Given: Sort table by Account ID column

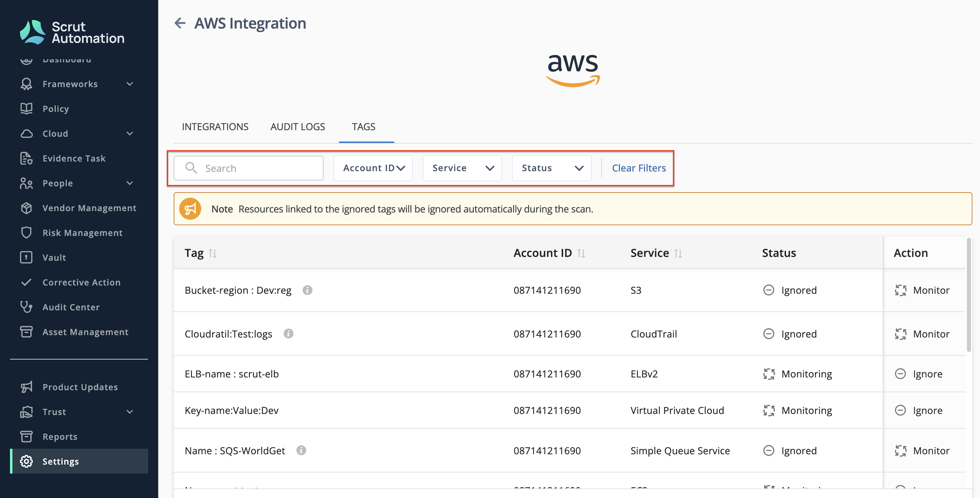Looking at the screenshot, I should 581,253.
